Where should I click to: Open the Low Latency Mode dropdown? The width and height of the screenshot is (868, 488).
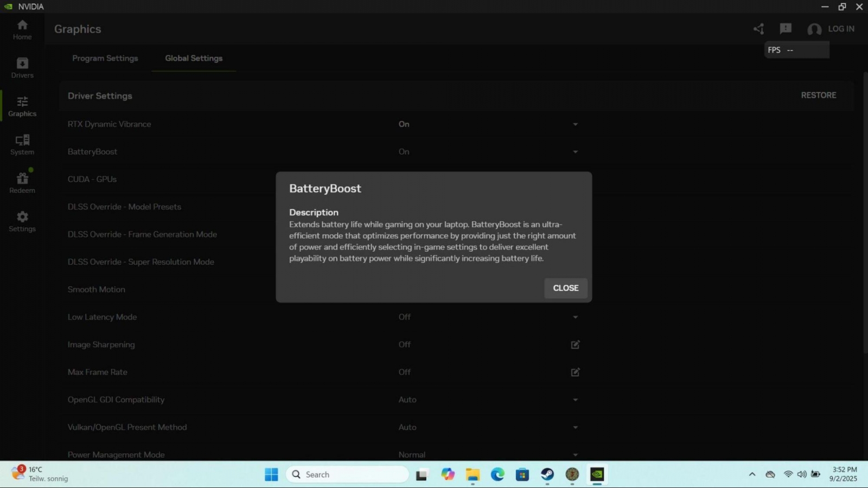(575, 317)
